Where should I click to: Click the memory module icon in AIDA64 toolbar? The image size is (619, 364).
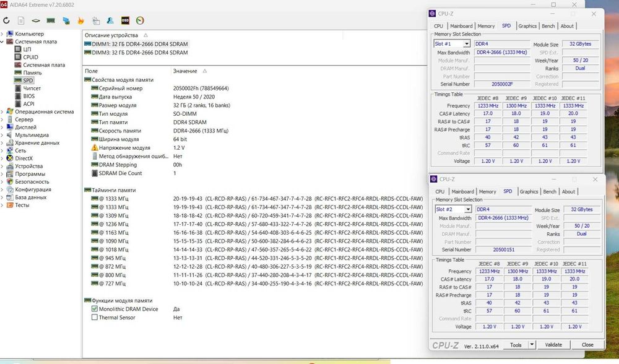click(x=51, y=20)
